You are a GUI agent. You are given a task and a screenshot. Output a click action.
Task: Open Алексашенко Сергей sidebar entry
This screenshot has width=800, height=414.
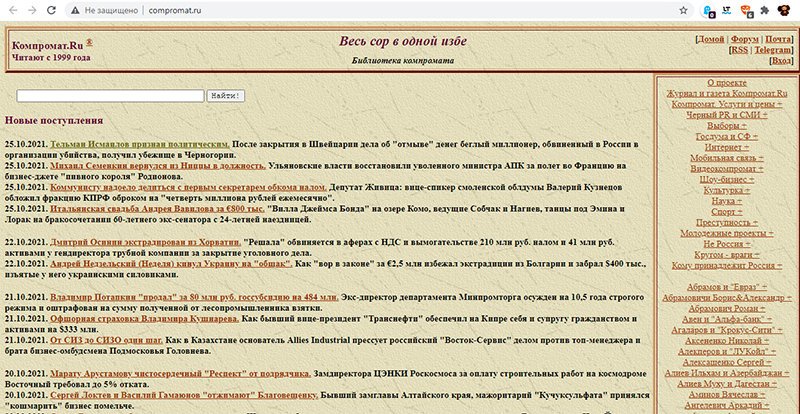727,362
